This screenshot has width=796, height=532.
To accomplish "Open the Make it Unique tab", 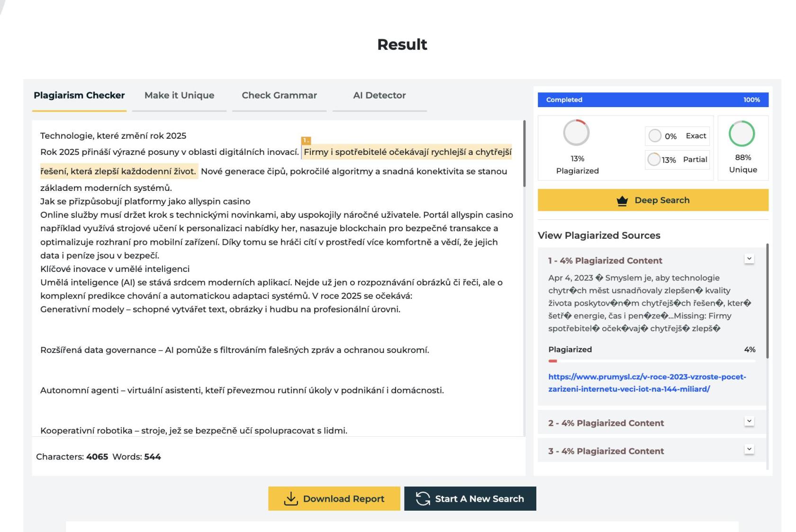I will point(179,95).
